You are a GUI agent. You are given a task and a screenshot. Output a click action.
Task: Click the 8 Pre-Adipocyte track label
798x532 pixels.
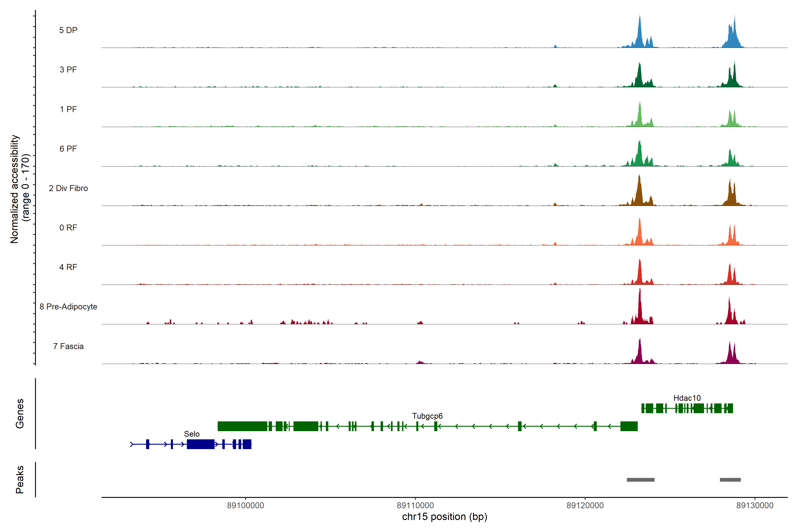[68, 307]
